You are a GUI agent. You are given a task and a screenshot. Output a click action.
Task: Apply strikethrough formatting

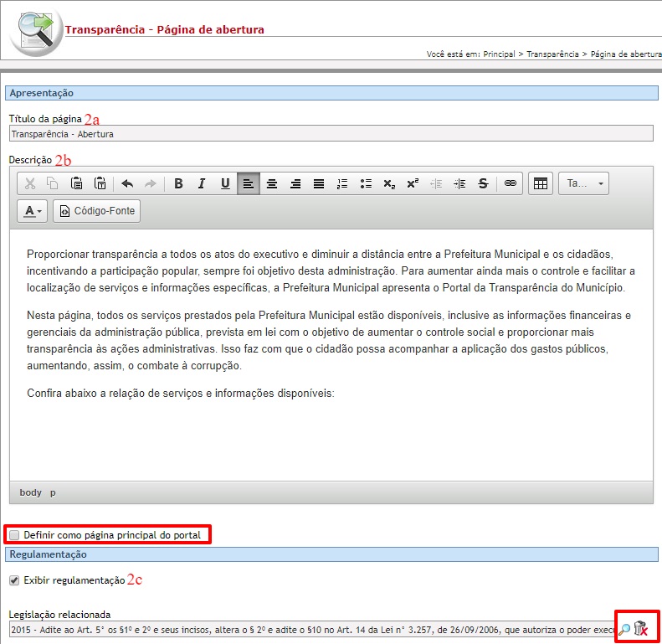point(483,183)
